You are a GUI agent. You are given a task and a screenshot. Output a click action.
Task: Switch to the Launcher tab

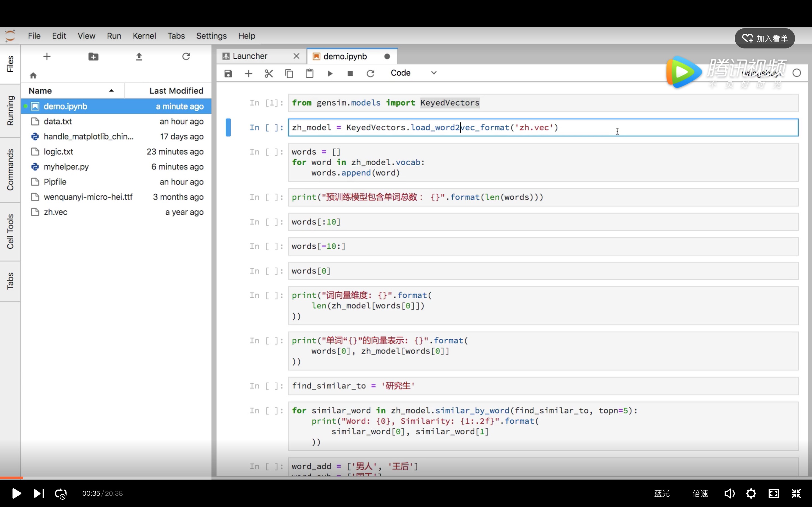click(250, 56)
